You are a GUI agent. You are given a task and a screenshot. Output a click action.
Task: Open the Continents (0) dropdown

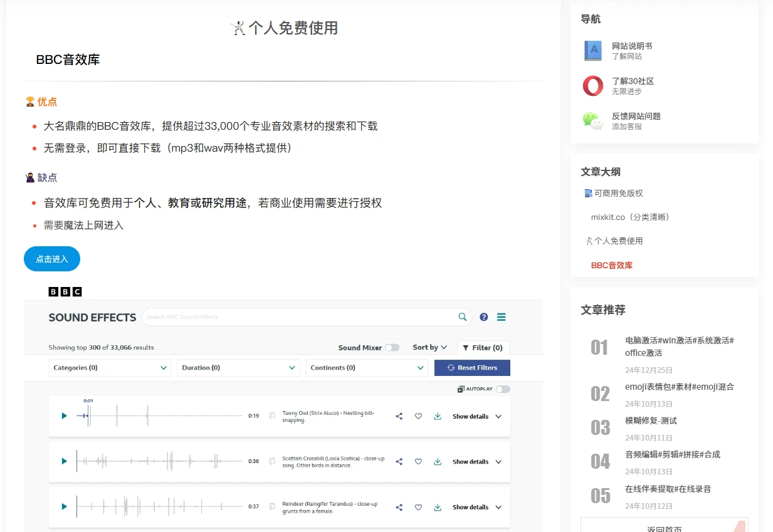point(367,368)
